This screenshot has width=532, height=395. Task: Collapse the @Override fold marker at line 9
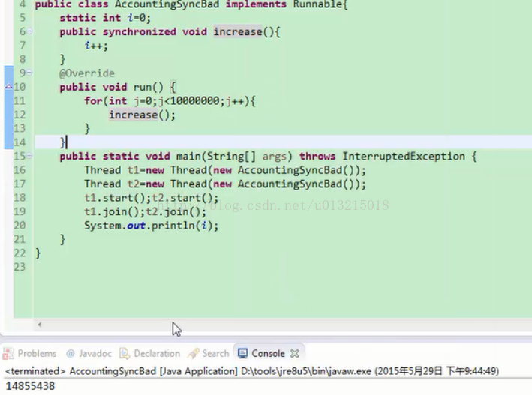pyautogui.click(x=29, y=73)
